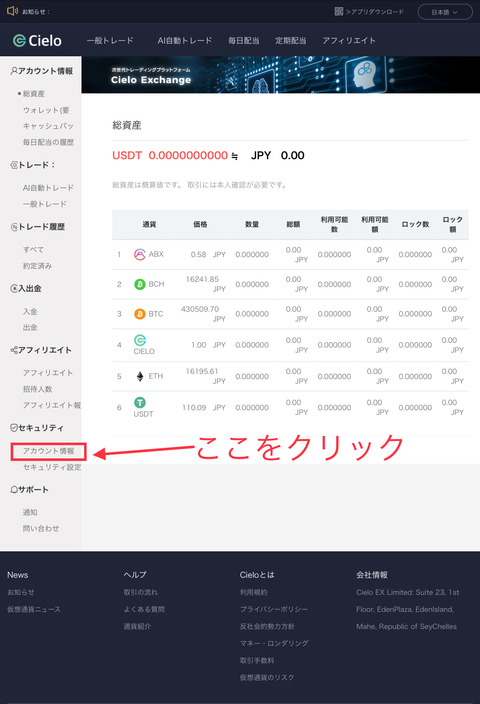This screenshot has width=480, height=704.
Task: Click the 通貨 column header
Action: [x=149, y=224]
